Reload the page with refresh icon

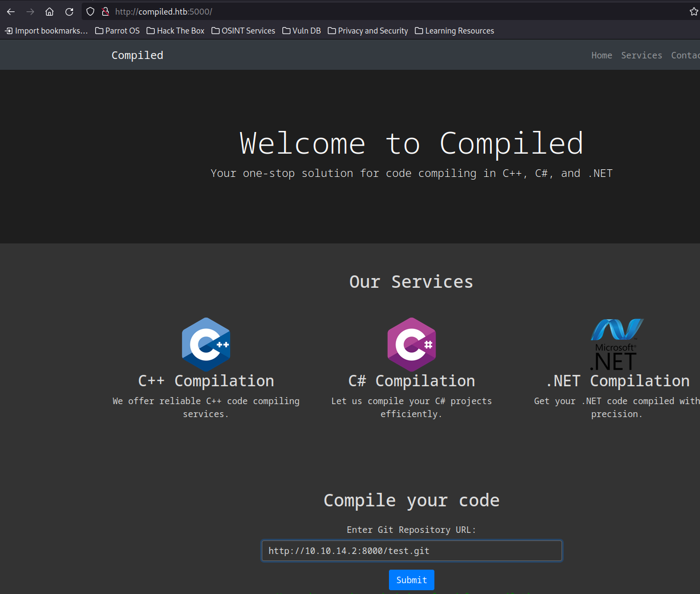coord(69,11)
